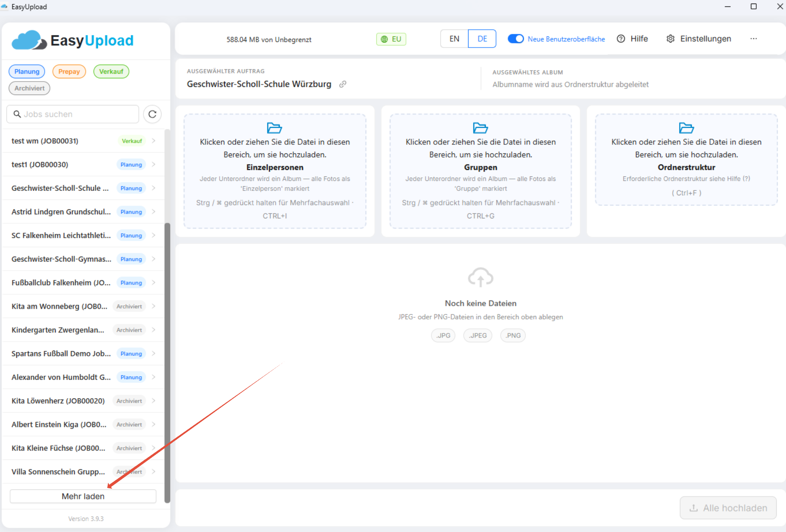The height and width of the screenshot is (532, 786).
Task: Open Einstellungen via the gear icon
Action: tap(670, 39)
